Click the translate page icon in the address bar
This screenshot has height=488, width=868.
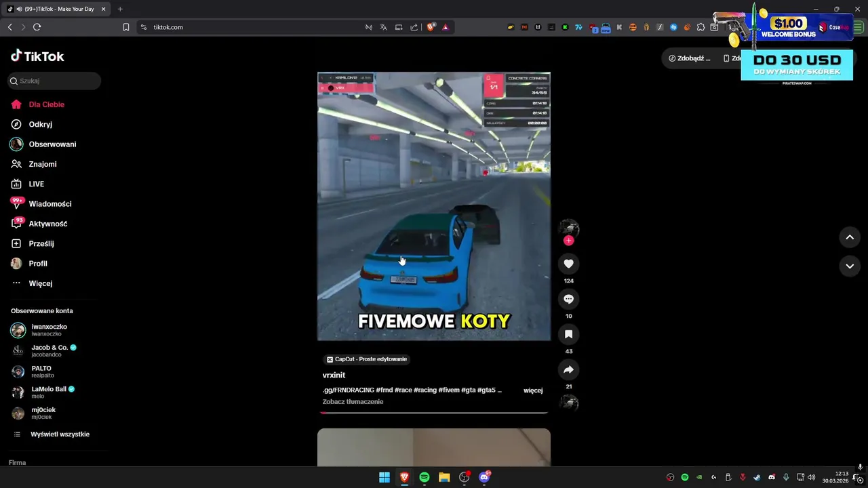383,27
